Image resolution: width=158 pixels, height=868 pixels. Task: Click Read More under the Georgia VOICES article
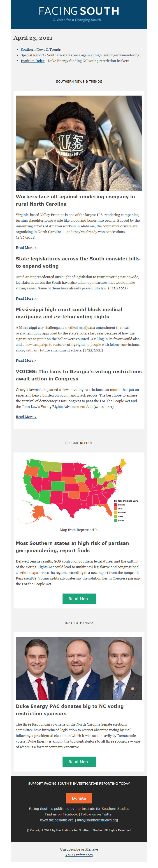coord(26,417)
